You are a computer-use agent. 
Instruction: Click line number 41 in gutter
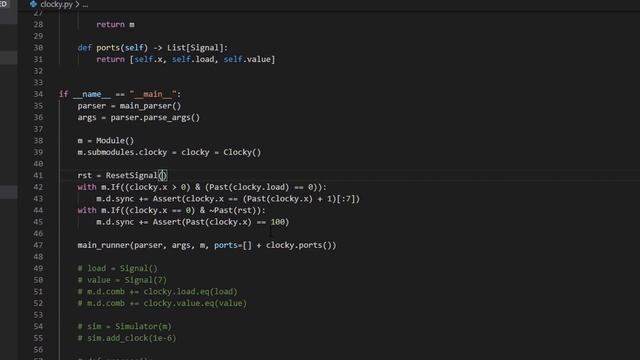[x=38, y=176]
